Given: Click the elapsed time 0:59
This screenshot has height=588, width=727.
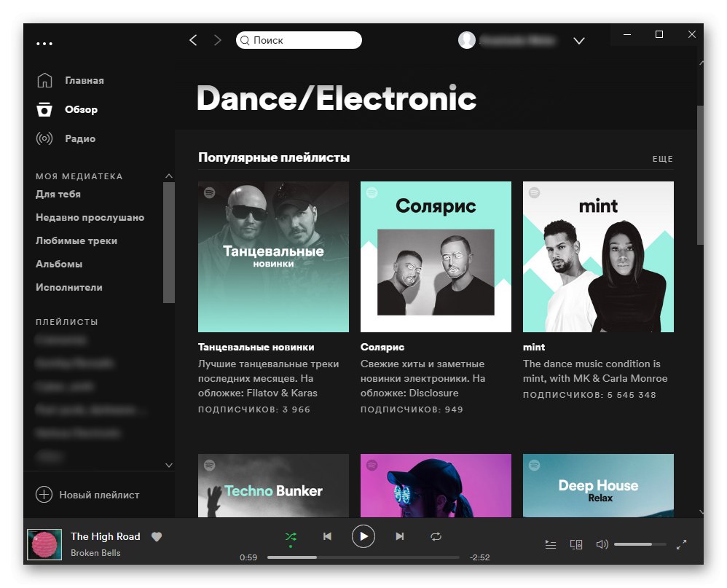Looking at the screenshot, I should 248,557.
